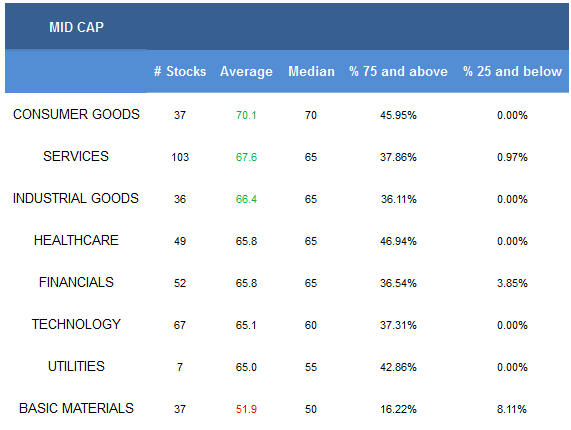The width and height of the screenshot is (571, 430).
Task: Select the 8.11% Basic Materials cell
Action: tap(512, 409)
